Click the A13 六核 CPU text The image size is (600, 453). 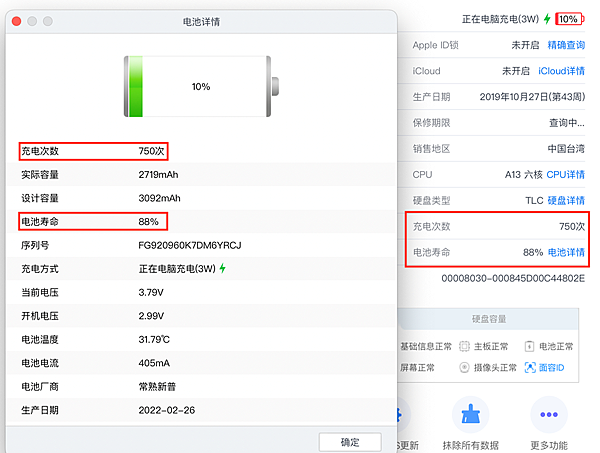pos(523,174)
